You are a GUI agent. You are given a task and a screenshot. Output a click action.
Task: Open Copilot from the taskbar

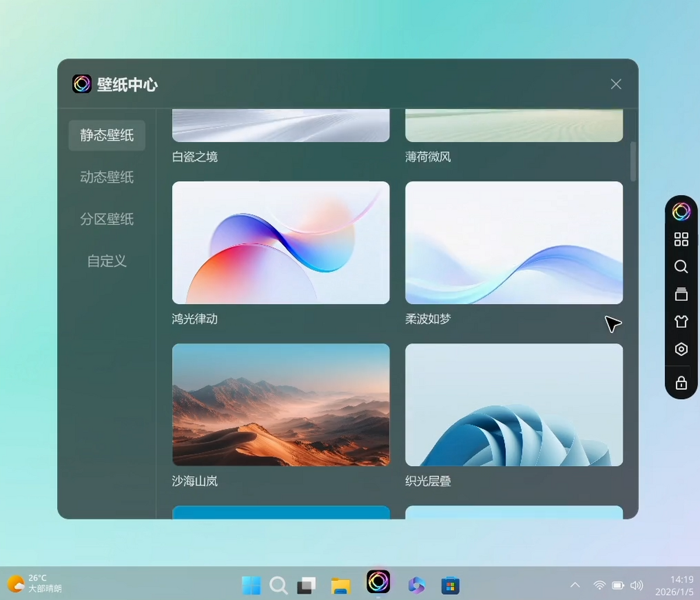click(x=416, y=585)
